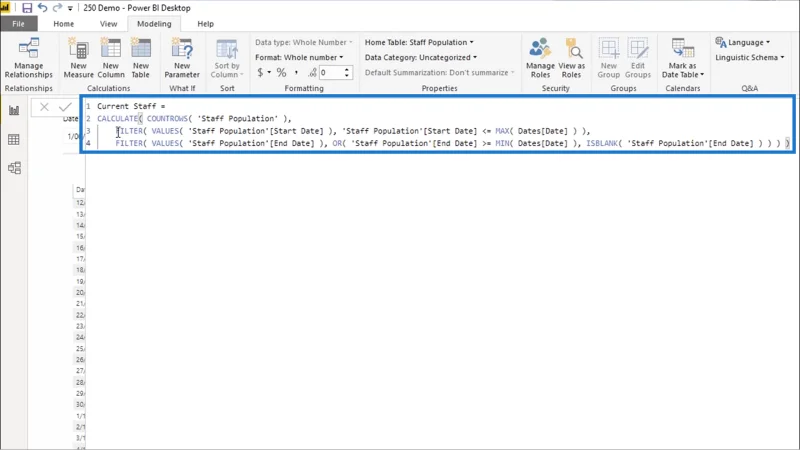Toggle thousands separator comma
This screenshot has height=450, width=800.
point(296,72)
